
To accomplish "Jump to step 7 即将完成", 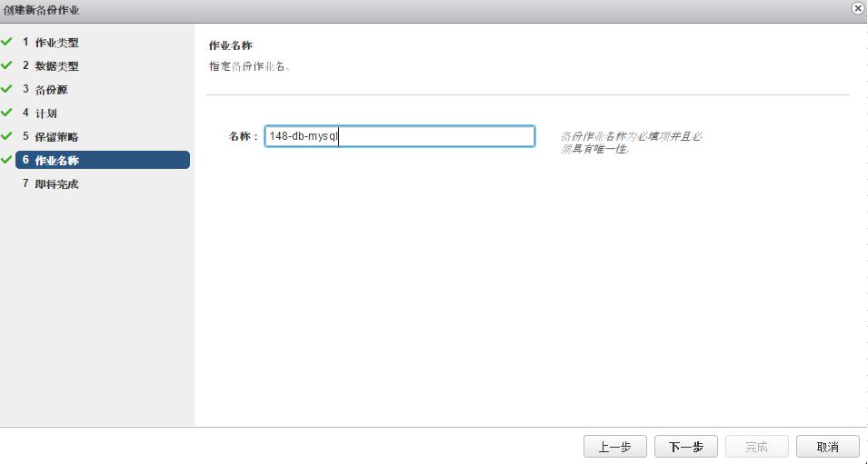I will click(x=50, y=183).
